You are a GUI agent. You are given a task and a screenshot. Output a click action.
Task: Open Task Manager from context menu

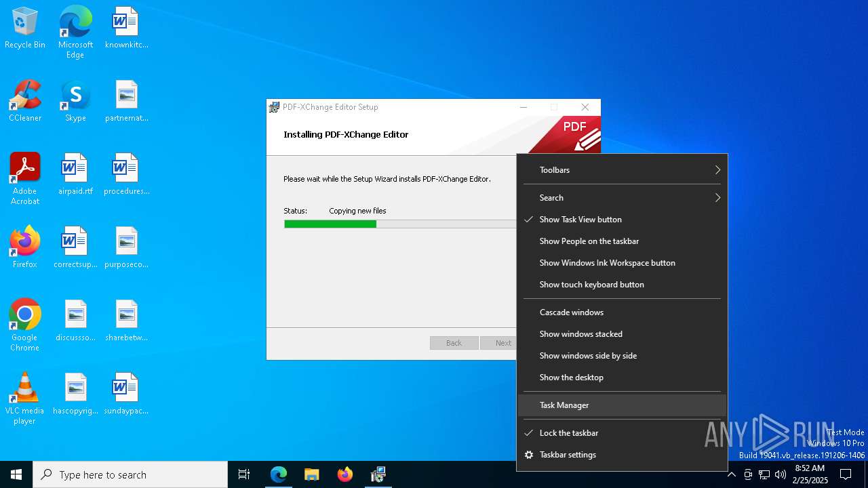coord(622,405)
